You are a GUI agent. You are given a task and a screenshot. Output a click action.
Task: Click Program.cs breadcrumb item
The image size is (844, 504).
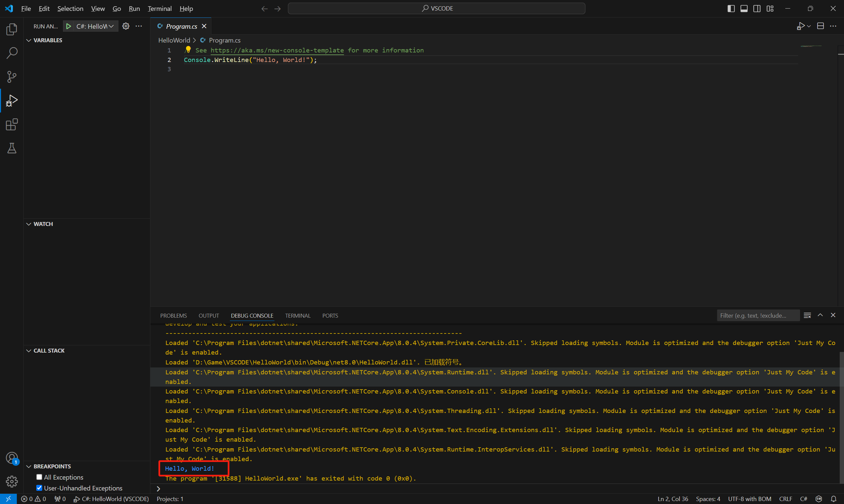click(x=224, y=40)
